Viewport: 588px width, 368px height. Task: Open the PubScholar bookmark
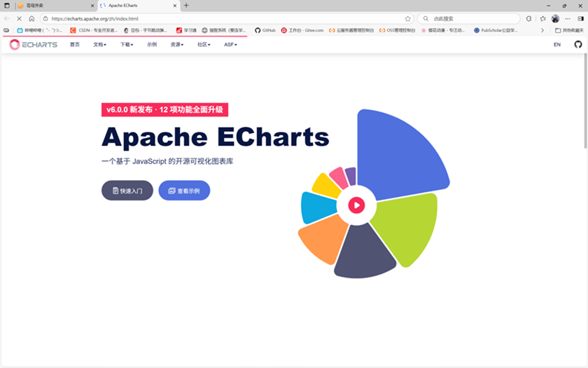(496, 30)
